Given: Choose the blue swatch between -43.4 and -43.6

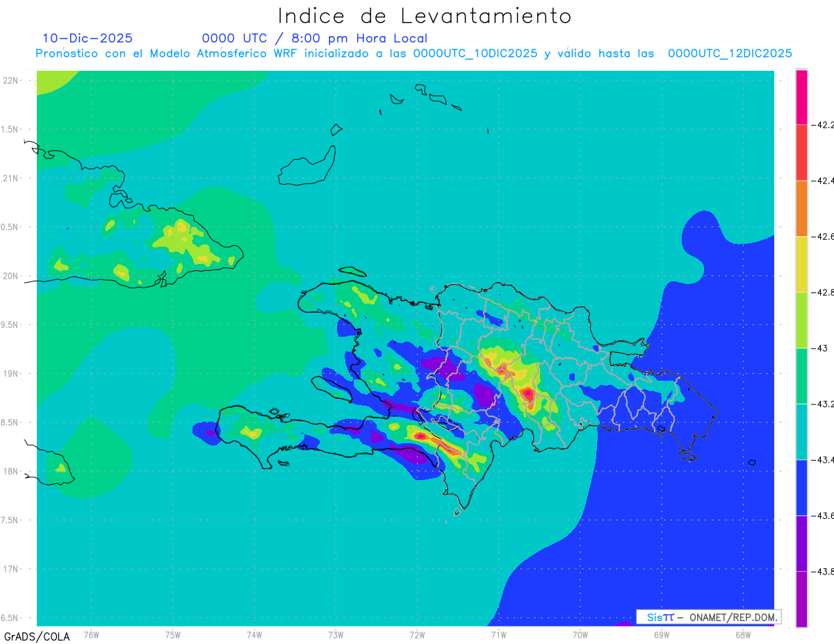Looking at the screenshot, I should click(x=801, y=487).
